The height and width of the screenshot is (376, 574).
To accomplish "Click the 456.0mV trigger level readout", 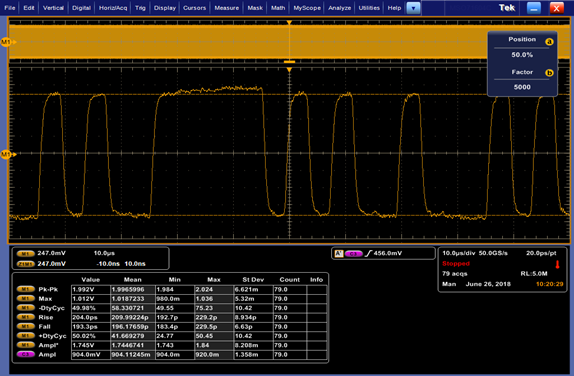I will tap(388, 253).
